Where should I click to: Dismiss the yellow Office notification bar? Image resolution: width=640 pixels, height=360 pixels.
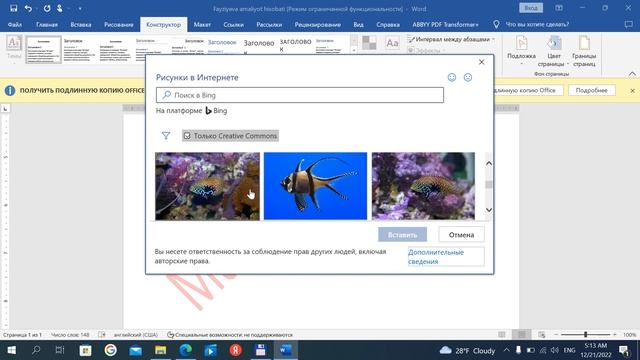click(x=632, y=90)
